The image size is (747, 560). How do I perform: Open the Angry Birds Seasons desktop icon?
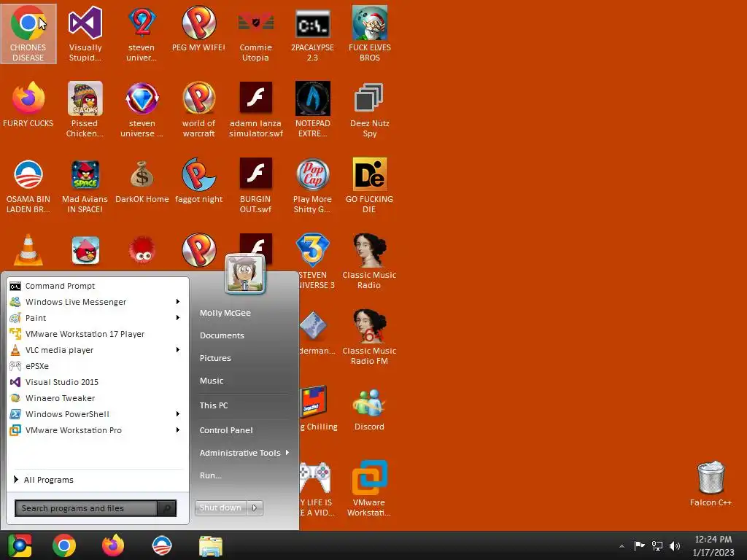pyautogui.click(x=85, y=109)
